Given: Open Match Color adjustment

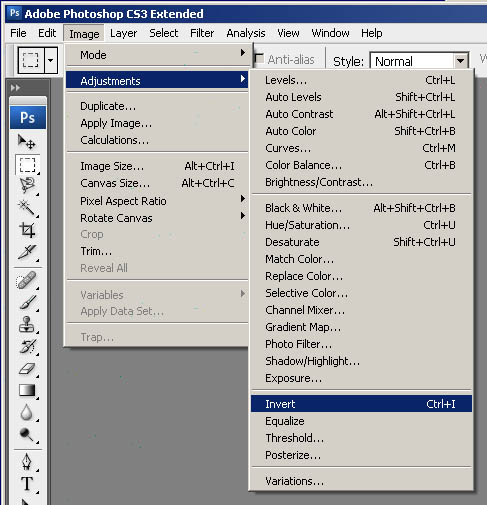Looking at the screenshot, I should point(361,259).
